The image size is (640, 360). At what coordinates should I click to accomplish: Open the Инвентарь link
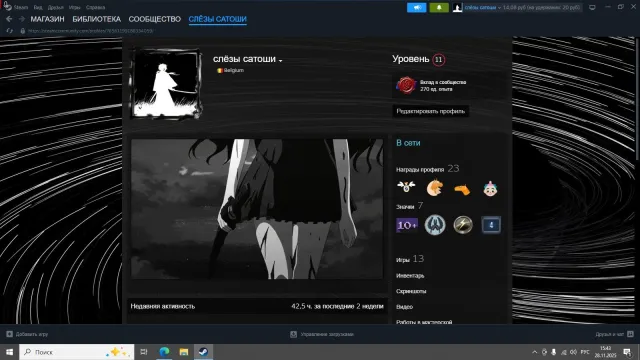pyautogui.click(x=410, y=276)
